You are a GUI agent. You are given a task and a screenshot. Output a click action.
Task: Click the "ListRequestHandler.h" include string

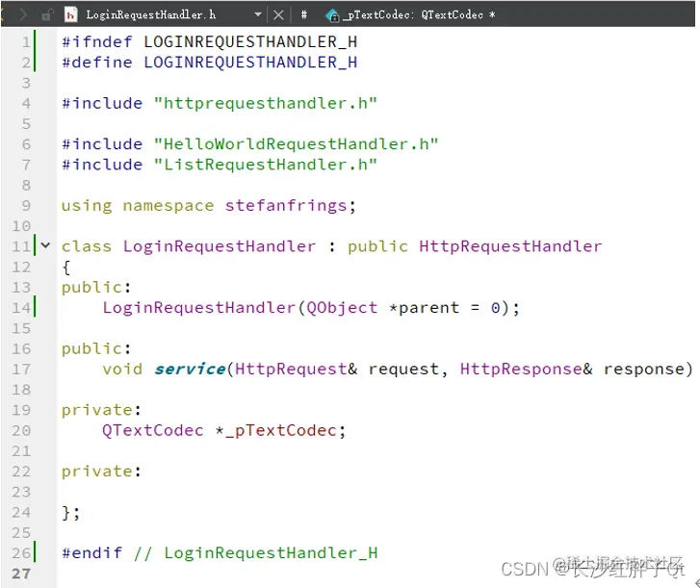point(265,165)
